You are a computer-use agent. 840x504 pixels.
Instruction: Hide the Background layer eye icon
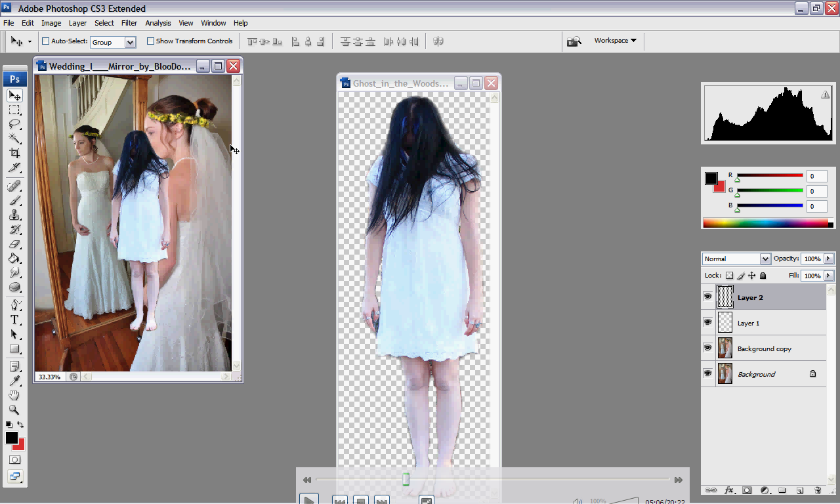pos(707,374)
